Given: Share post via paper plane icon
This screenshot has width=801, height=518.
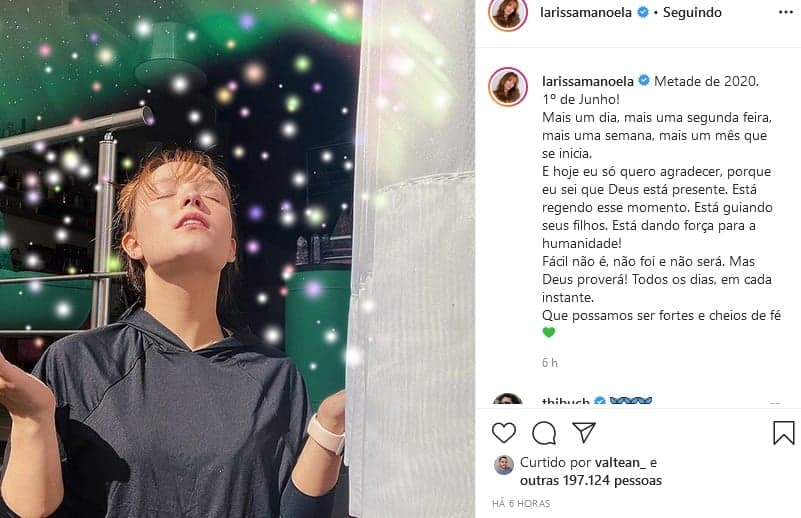Looking at the screenshot, I should (584, 432).
